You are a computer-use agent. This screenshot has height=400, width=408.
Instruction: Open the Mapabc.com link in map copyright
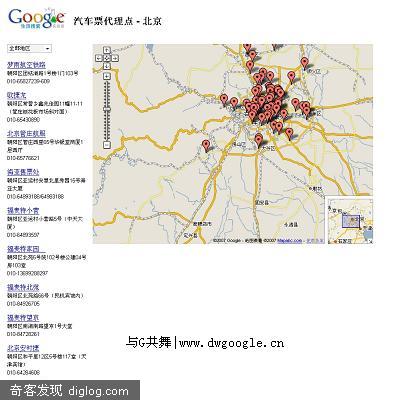click(x=289, y=241)
